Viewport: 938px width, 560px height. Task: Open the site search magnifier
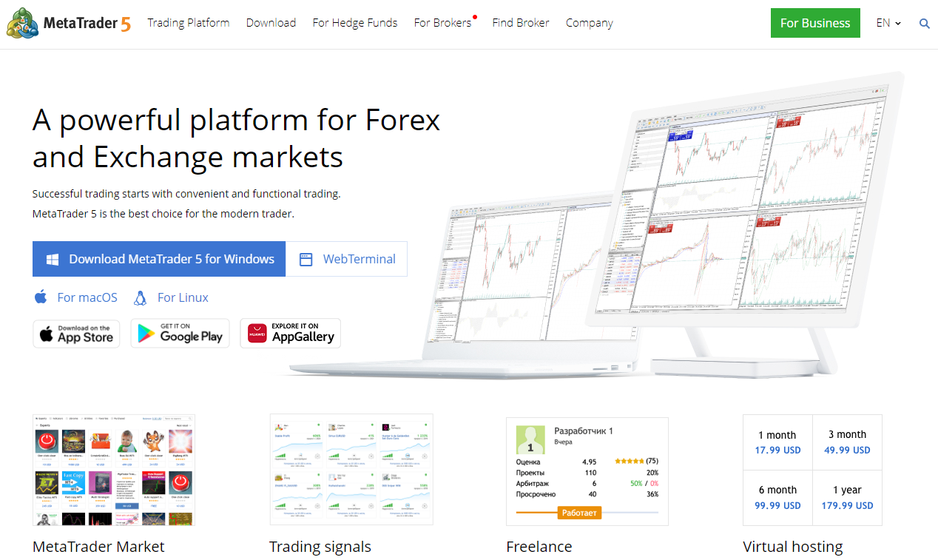click(x=924, y=23)
